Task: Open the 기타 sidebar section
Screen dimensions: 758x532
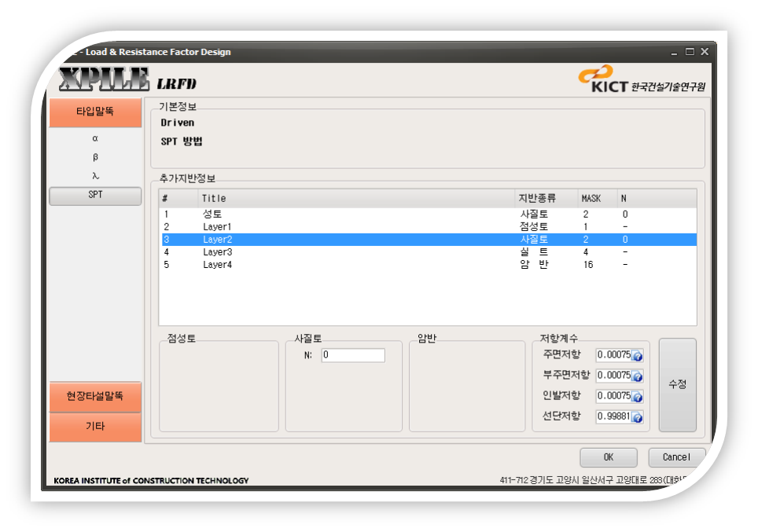Action: tap(95, 427)
